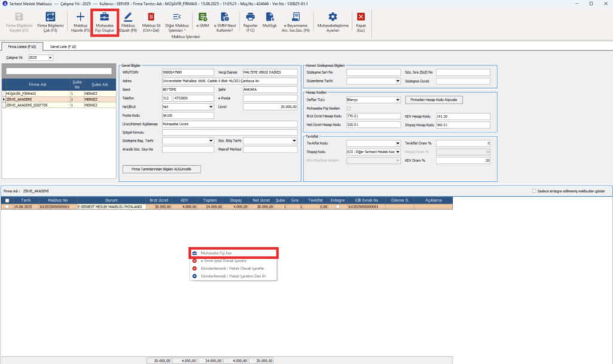This screenshot has height=364, width=613.
Task: Click the Sözleşme Seri No field
Action: (374, 72)
